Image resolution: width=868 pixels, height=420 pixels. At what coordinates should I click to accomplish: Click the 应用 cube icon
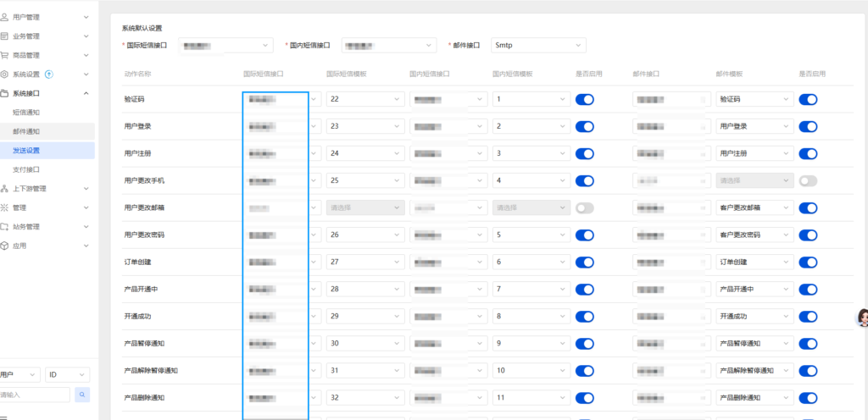click(4, 246)
